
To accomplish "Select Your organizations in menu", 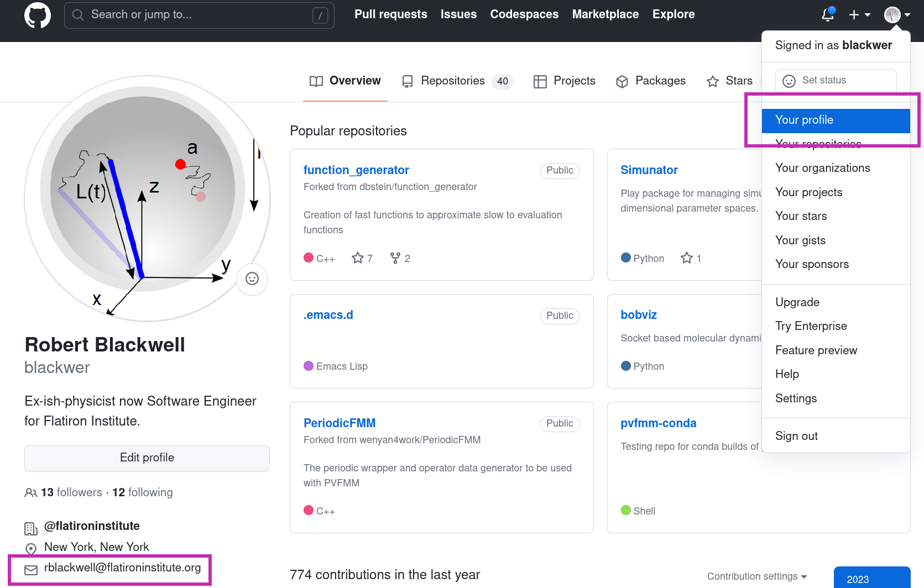I will [836, 168].
